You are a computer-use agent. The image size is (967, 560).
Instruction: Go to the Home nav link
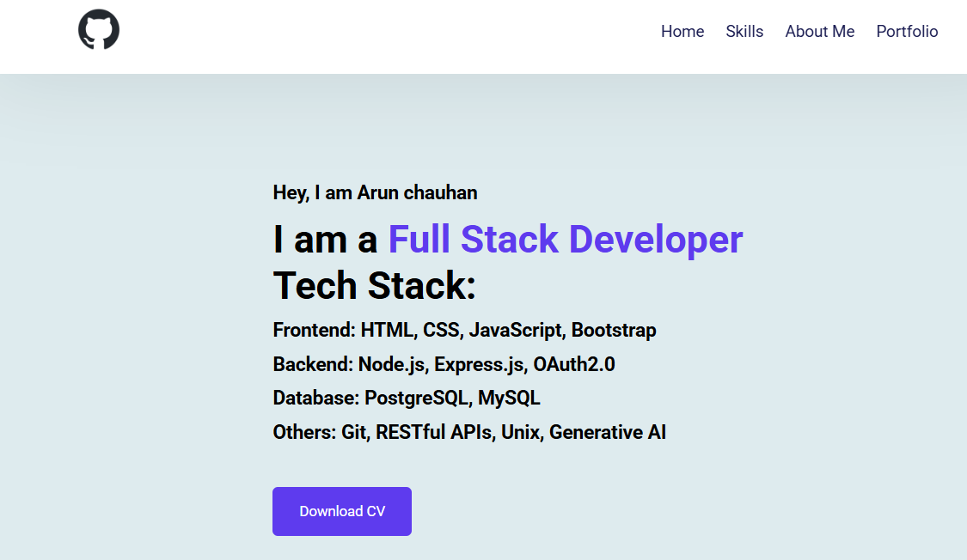pos(682,32)
